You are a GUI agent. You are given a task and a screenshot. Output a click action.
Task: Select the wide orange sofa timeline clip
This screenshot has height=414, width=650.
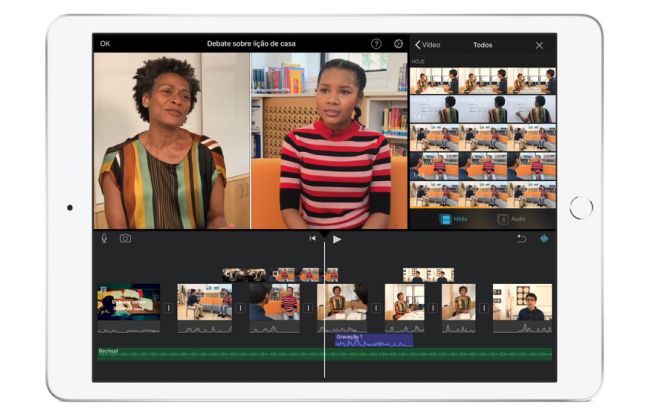pos(204,308)
